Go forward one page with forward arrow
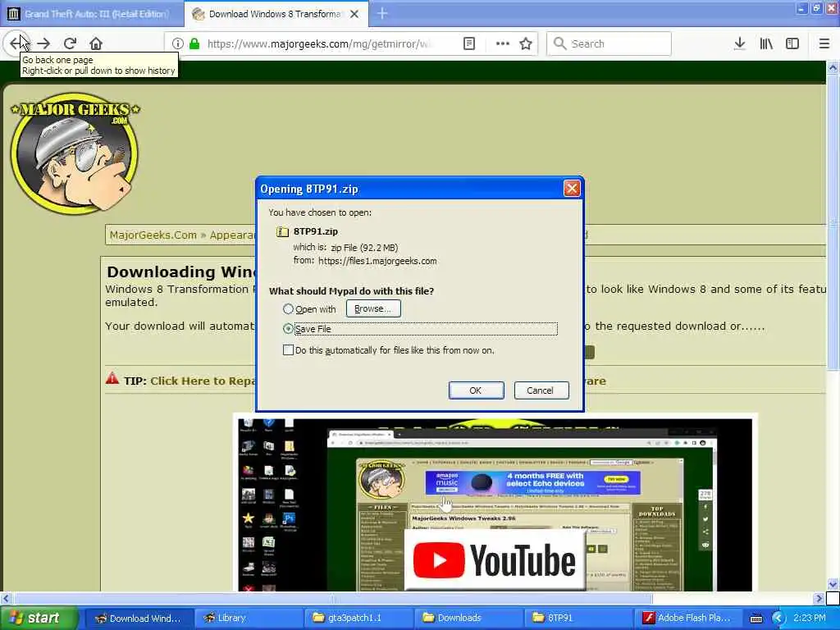Viewport: 840px width, 630px height. [x=44, y=43]
